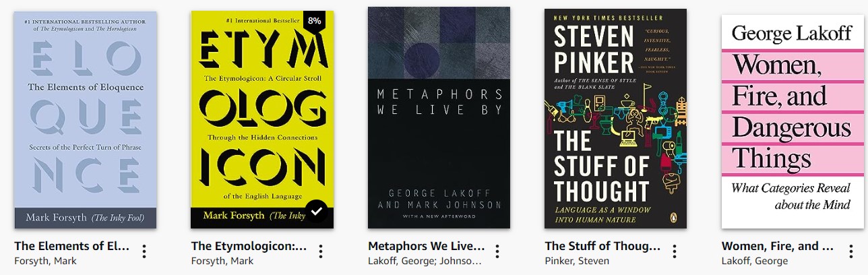Open more options for Metaphors We Live By
This screenshot has height=275, width=868.
(x=497, y=252)
